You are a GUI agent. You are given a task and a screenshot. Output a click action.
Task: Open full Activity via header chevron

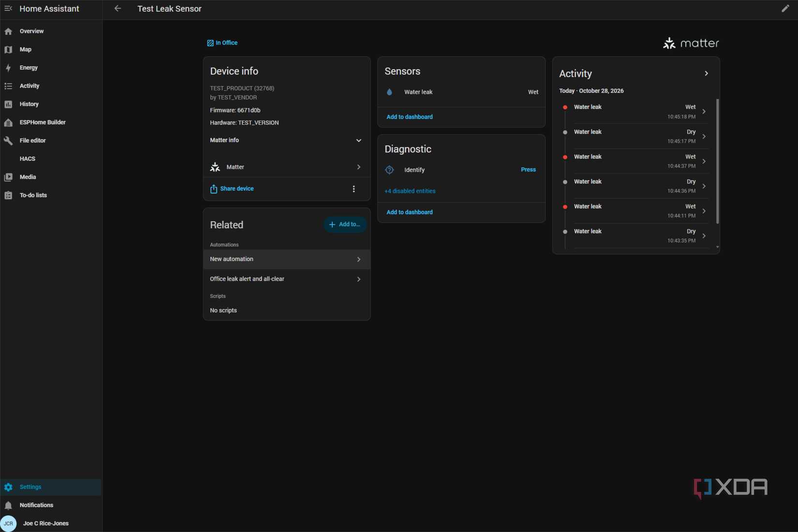point(707,74)
